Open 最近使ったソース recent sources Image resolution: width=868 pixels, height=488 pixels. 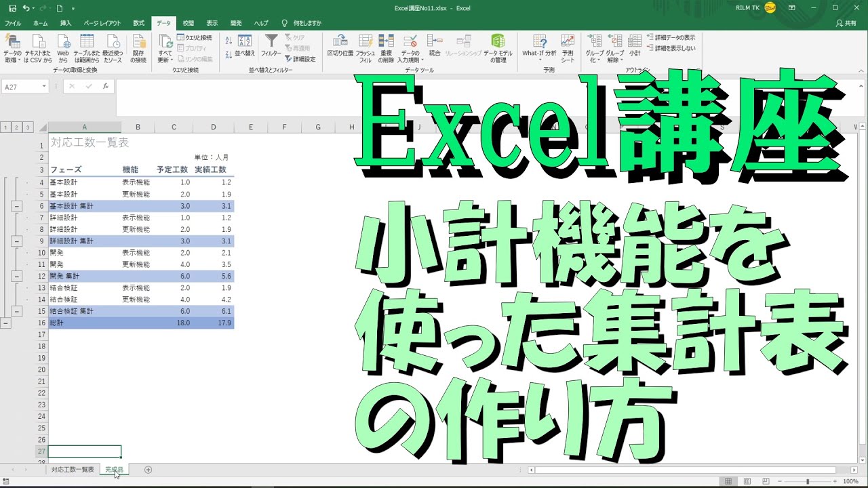click(113, 48)
